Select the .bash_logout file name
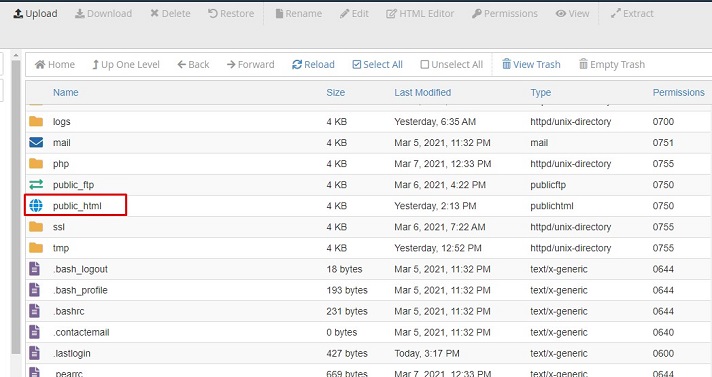Viewport: 712px width, 377px height. 80,269
